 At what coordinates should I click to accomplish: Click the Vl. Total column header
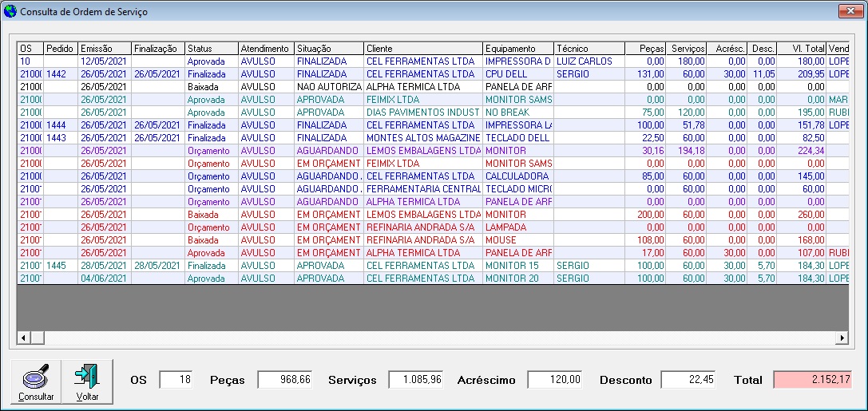pyautogui.click(x=802, y=49)
